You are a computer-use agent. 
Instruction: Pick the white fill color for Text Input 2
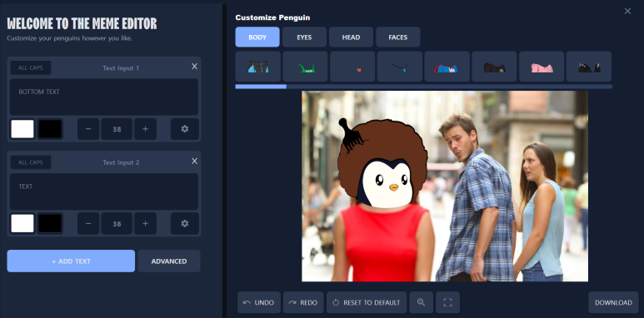pyautogui.click(x=22, y=223)
